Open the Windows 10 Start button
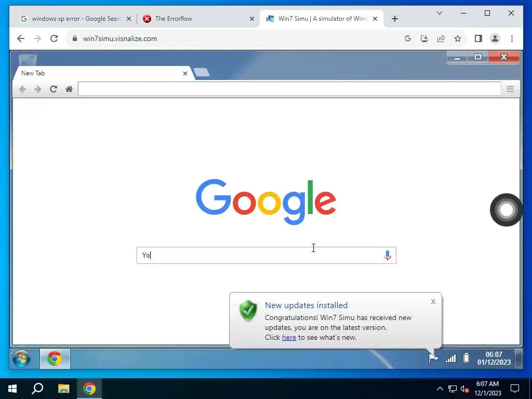This screenshot has width=532, height=399. 12,389
